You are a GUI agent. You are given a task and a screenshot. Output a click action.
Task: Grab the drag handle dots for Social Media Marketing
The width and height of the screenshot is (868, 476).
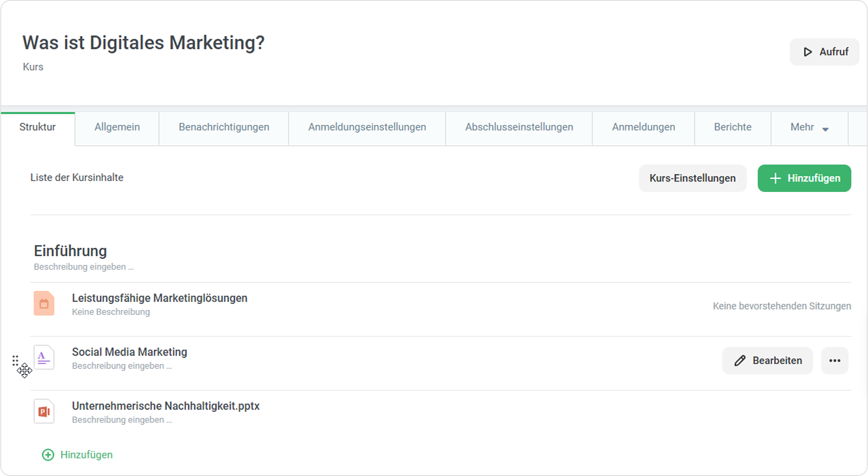16,360
